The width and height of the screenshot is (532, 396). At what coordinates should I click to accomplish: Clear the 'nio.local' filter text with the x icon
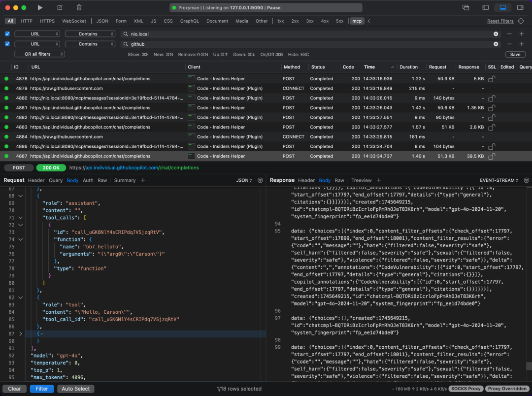pyautogui.click(x=496, y=34)
